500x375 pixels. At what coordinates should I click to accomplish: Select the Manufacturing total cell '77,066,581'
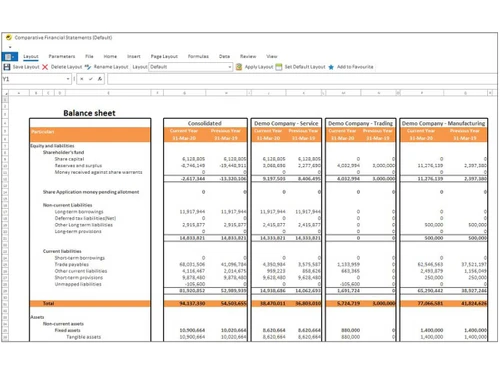(430, 303)
